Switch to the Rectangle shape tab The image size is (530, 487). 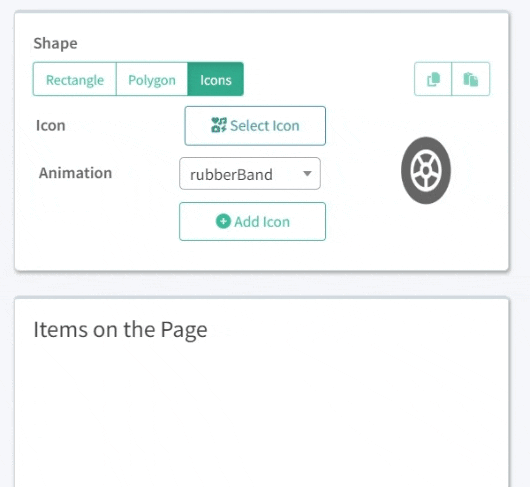coord(75,79)
